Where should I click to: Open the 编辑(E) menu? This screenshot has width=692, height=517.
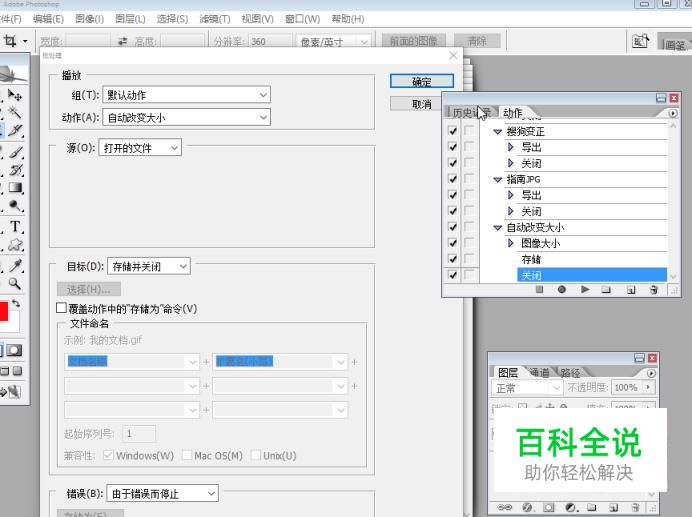pyautogui.click(x=48, y=19)
